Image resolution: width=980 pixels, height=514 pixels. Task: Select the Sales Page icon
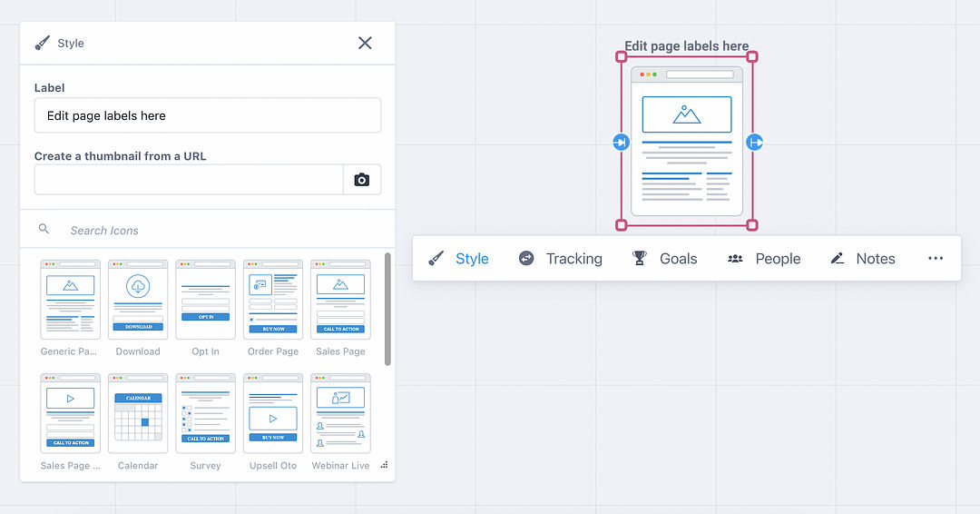click(340, 301)
